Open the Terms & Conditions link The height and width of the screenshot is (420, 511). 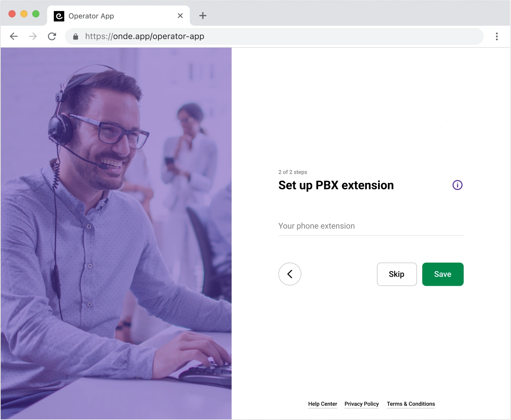[411, 404]
